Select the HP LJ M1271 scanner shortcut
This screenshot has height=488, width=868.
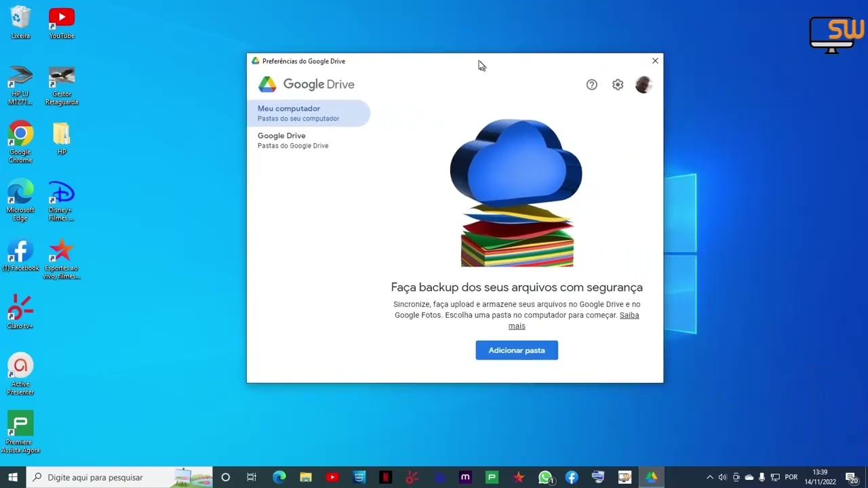coord(20,85)
